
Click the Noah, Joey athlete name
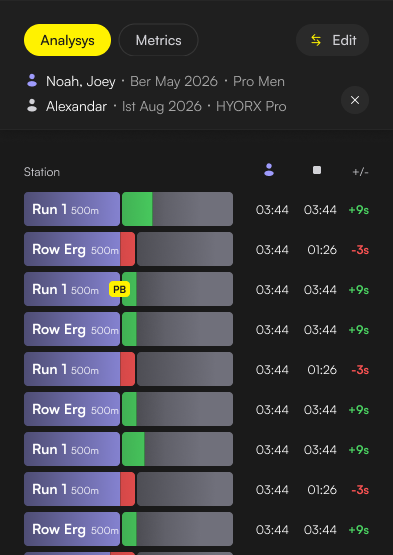81,81
